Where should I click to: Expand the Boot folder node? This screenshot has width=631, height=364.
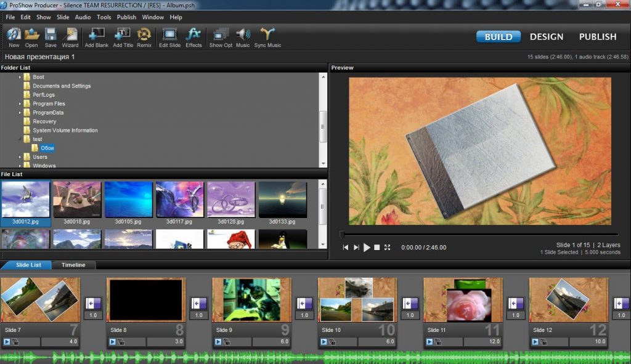tap(20, 77)
